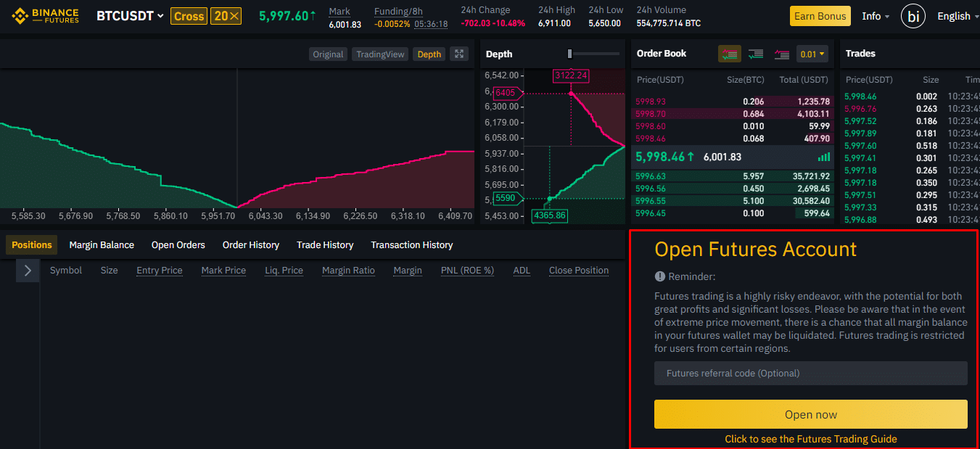This screenshot has width=980, height=449.
Task: Click the Close Position column header
Action: 579,271
